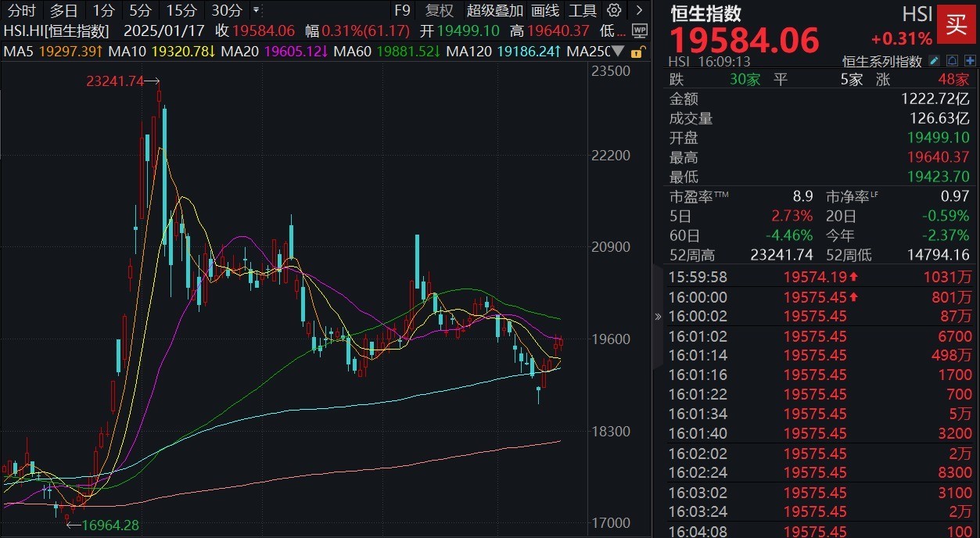Select the 多日 tab

tap(64, 11)
